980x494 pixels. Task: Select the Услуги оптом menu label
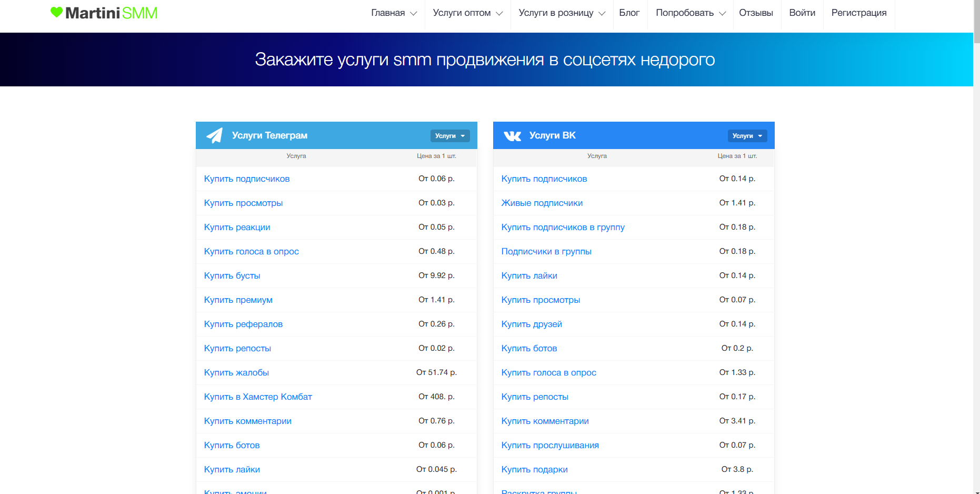coord(462,13)
